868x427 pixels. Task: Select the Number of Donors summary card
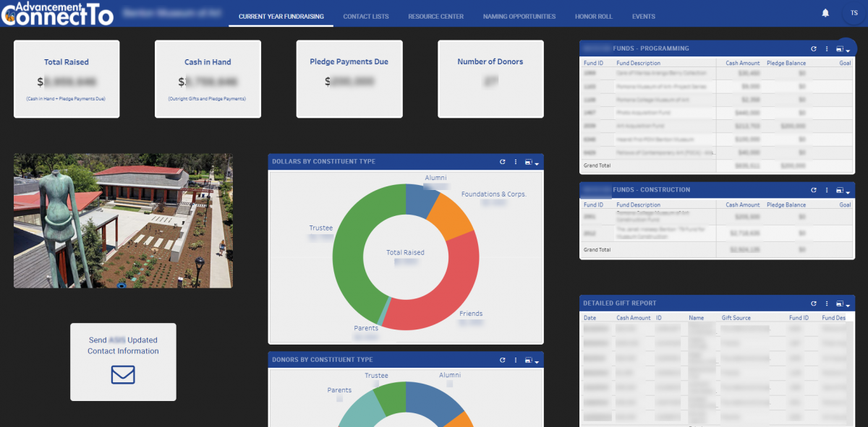click(x=490, y=79)
